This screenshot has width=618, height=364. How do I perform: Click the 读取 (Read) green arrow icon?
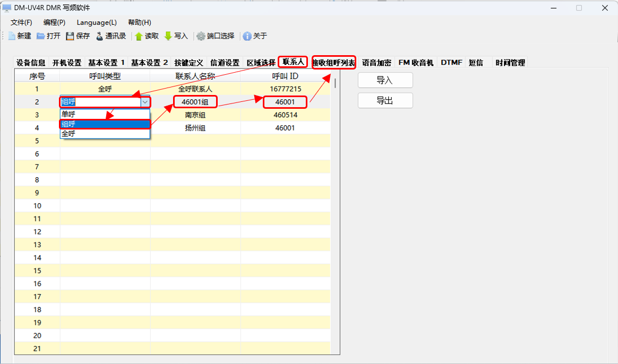[x=139, y=36]
